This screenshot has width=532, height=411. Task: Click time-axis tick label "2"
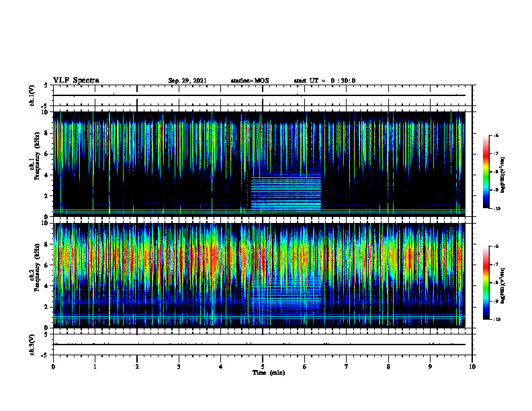click(x=137, y=367)
